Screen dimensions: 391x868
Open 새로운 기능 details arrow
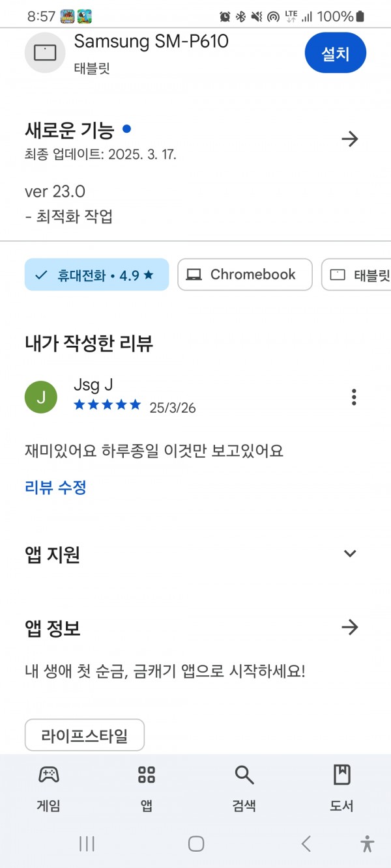click(x=350, y=139)
